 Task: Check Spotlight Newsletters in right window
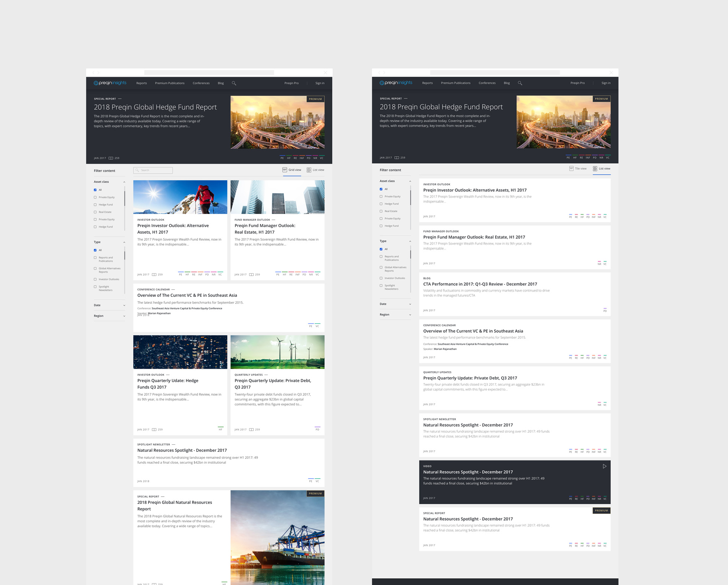click(381, 286)
